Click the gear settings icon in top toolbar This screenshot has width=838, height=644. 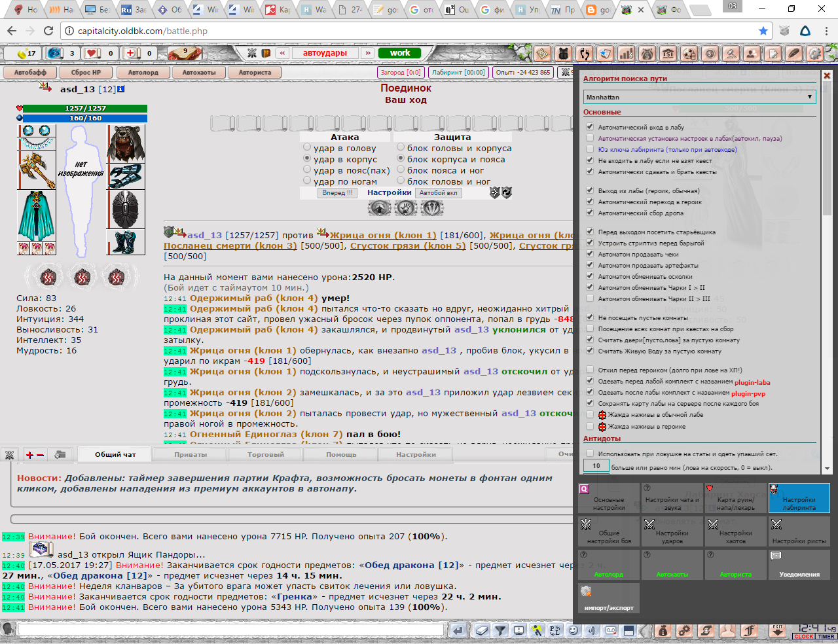tap(814, 54)
